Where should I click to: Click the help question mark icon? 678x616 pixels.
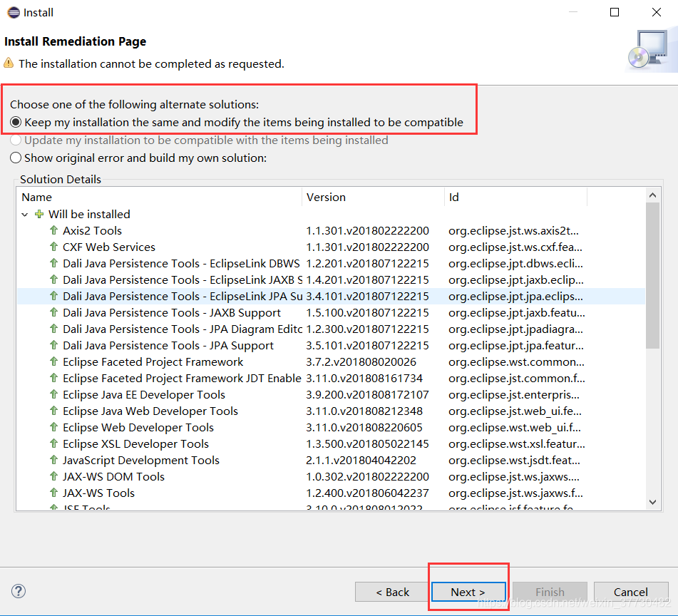tap(19, 591)
